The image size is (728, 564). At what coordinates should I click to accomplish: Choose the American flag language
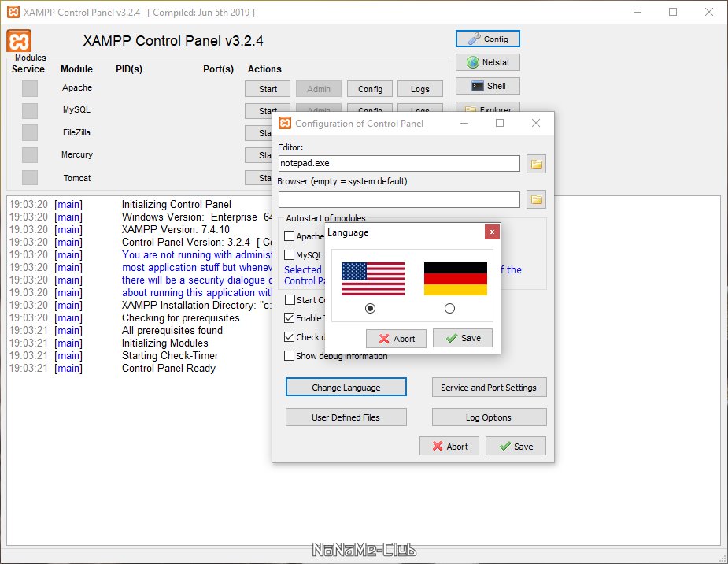click(x=372, y=279)
